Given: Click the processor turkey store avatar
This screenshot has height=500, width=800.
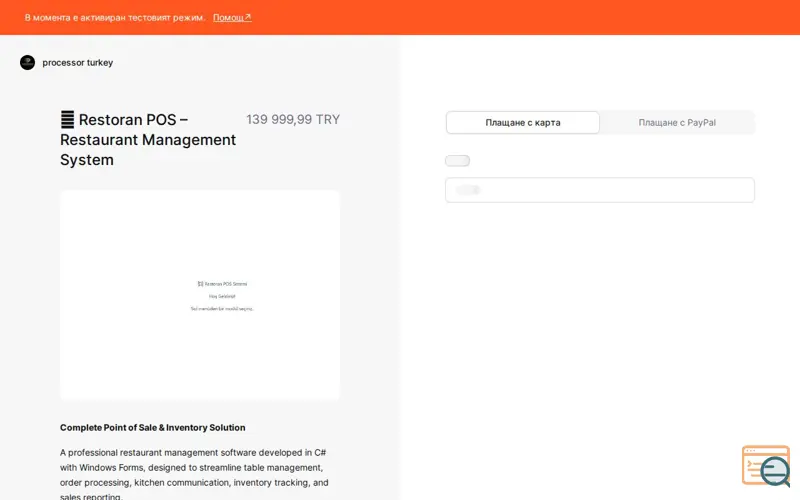Looking at the screenshot, I should pyautogui.click(x=27, y=63).
